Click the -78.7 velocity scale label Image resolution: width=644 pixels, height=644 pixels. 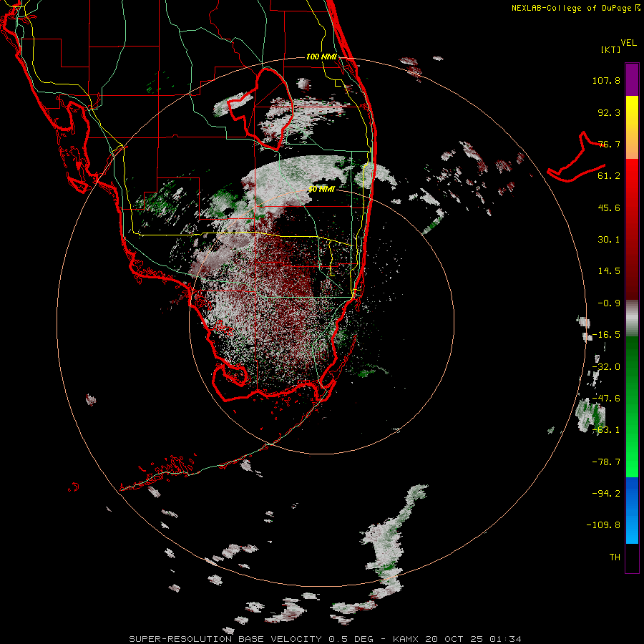(x=606, y=462)
